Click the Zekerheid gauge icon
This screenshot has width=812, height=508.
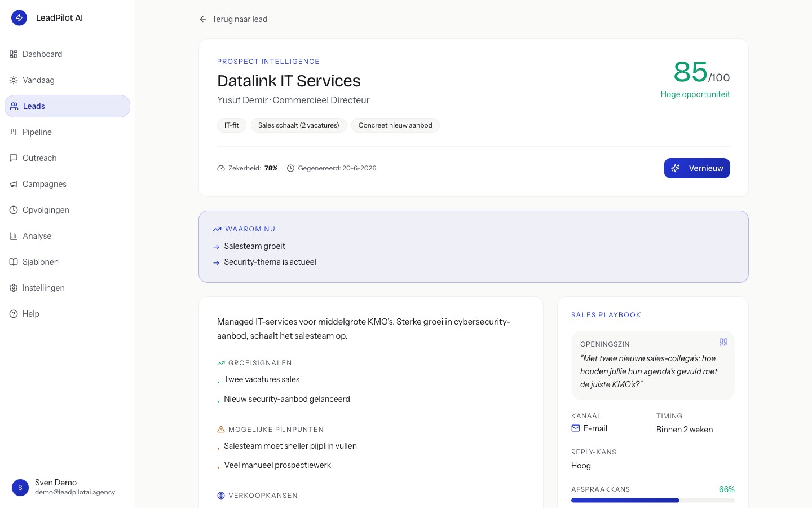221,168
